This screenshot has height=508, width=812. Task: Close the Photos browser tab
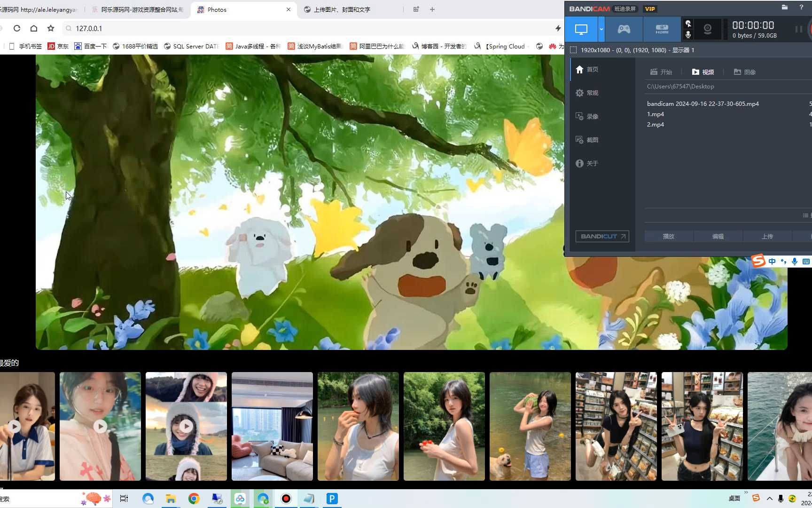(289, 9)
